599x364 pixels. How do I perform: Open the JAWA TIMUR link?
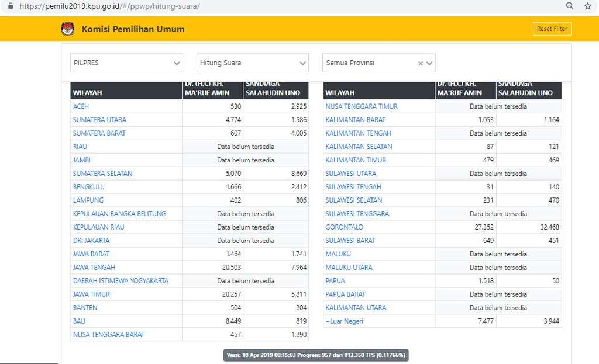click(91, 294)
